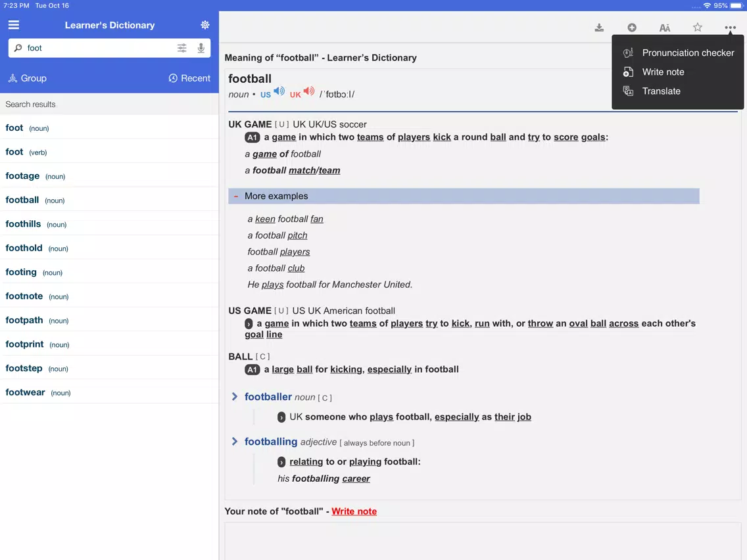Open search filter options icon
This screenshot has height=560, width=747.
point(182,47)
